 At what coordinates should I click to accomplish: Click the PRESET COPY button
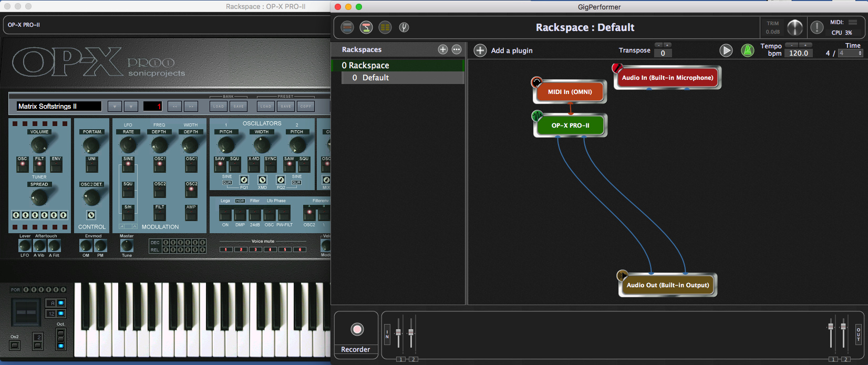click(x=306, y=106)
